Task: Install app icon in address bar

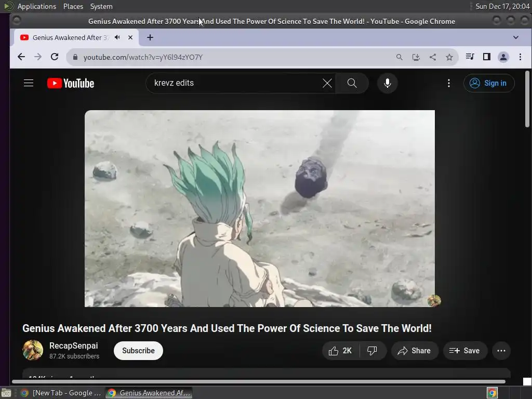Action: [x=416, y=57]
